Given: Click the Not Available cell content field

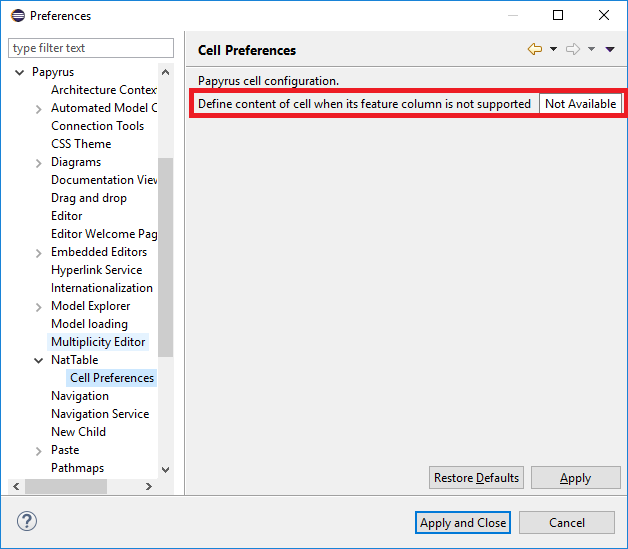Looking at the screenshot, I should click(580, 104).
